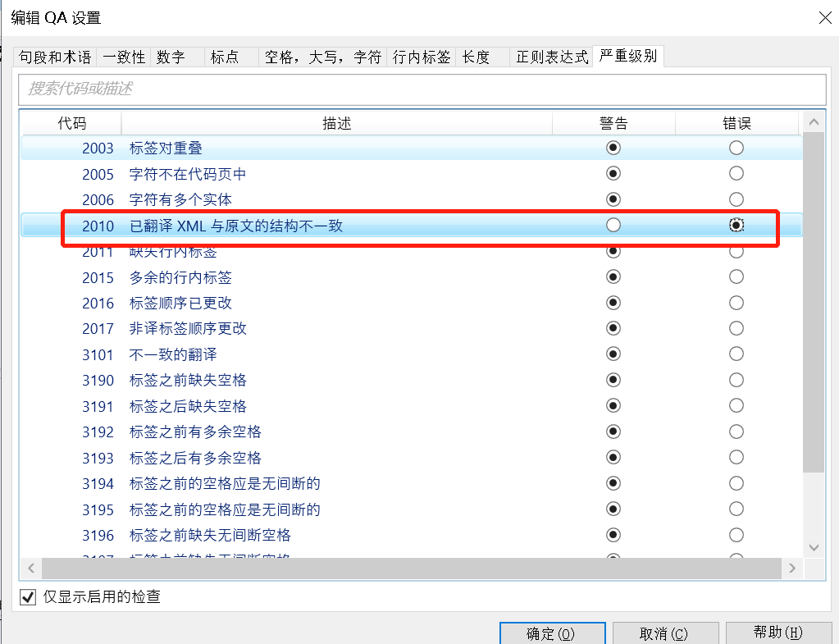Screen dimensions: 839x644
Task: Select row 2016 标签顺序已更改
Action: click(x=412, y=303)
